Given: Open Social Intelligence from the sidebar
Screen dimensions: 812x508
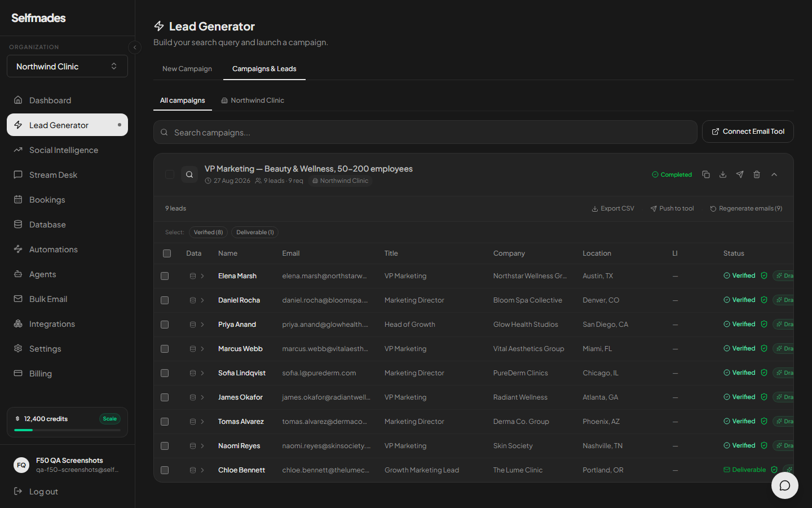Looking at the screenshot, I should [x=67, y=150].
